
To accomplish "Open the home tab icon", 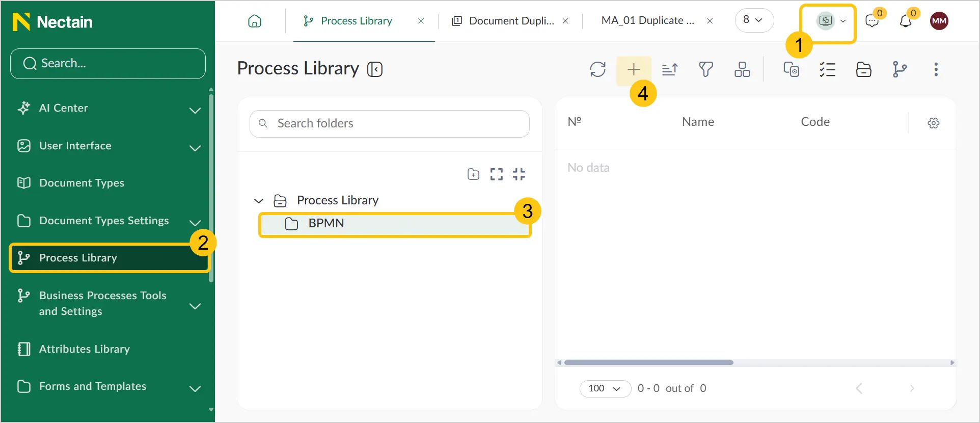I will tap(255, 21).
